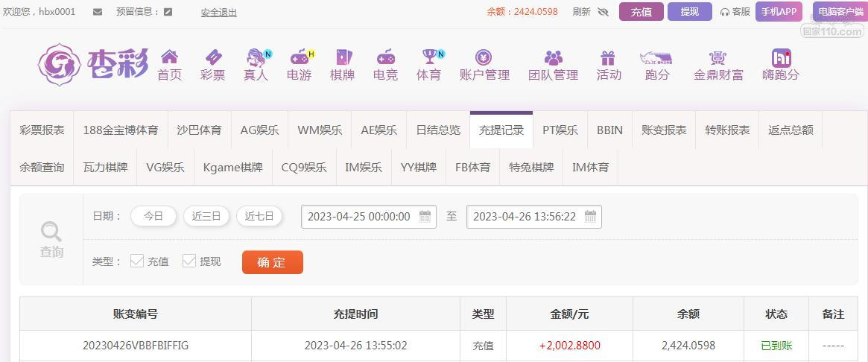This screenshot has width=868, height=362.
Task: Click the 棋牌 playing cards icon
Action: tap(342, 57)
